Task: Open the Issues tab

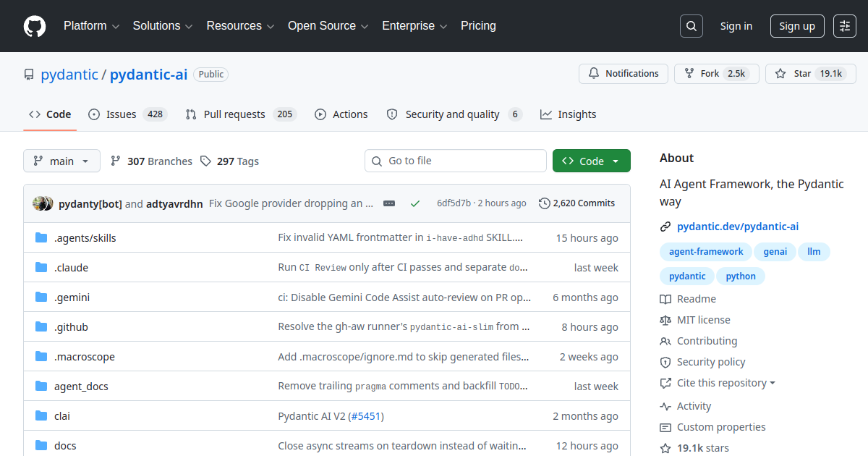Action: [x=128, y=114]
